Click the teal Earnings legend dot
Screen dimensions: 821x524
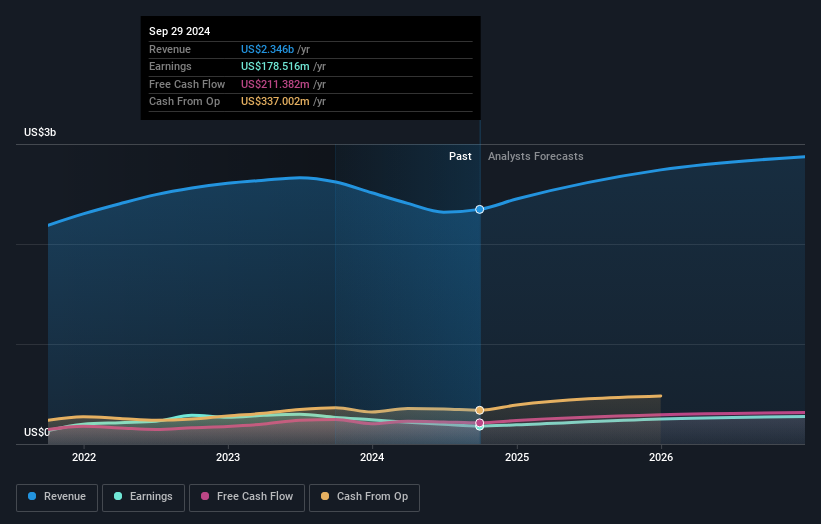[118, 496]
